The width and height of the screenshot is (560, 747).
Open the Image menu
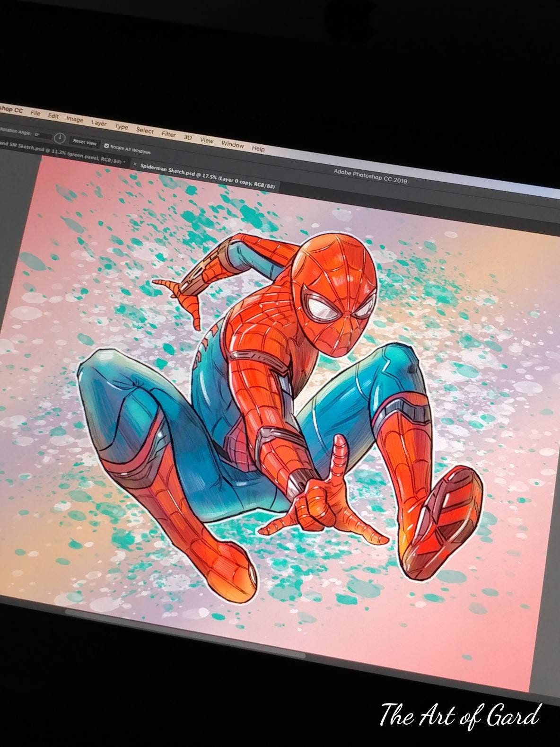pyautogui.click(x=75, y=119)
